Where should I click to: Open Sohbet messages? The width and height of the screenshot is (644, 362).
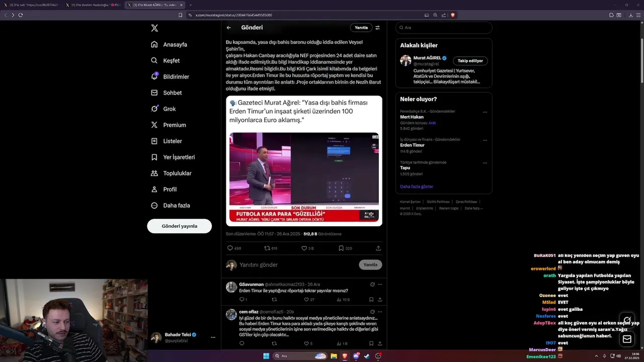[167, 93]
